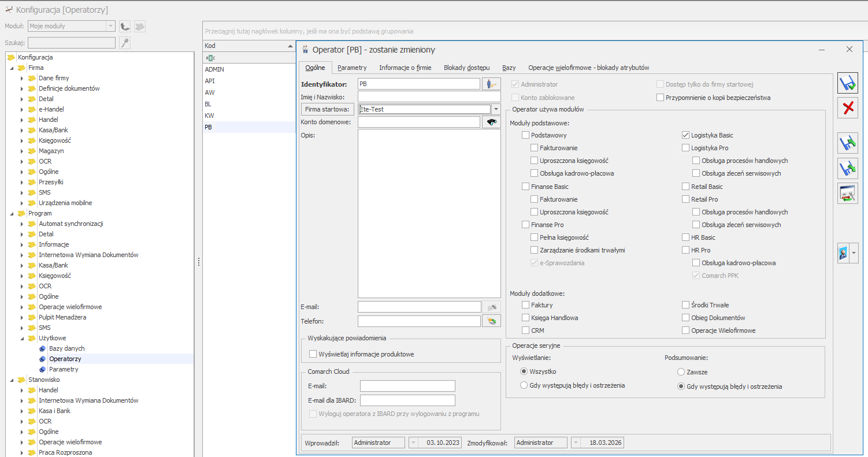Enable the Podstawowy module checkbox

coord(525,135)
